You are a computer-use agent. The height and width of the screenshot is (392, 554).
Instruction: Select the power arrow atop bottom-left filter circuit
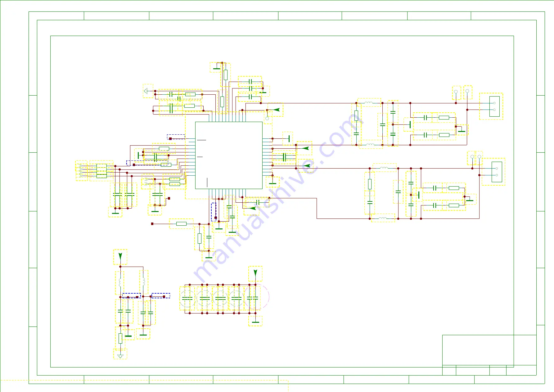[x=120, y=257]
